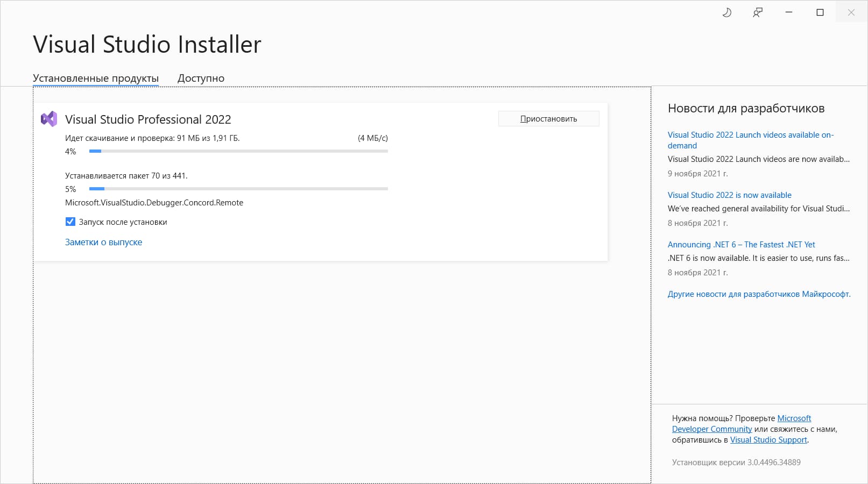Open 'Visual Studio 2022 is now available' link
The image size is (868, 484).
[x=729, y=195]
